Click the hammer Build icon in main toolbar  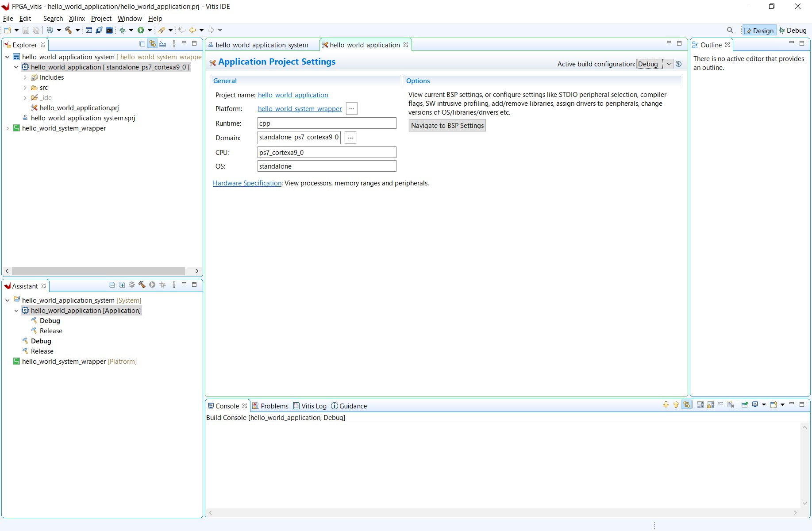[x=69, y=30]
